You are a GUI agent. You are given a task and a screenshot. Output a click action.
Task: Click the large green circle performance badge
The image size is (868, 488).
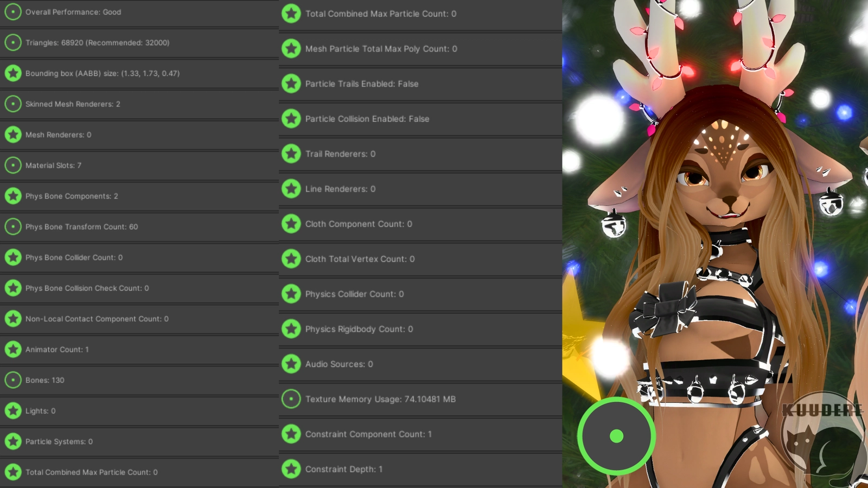(x=616, y=436)
